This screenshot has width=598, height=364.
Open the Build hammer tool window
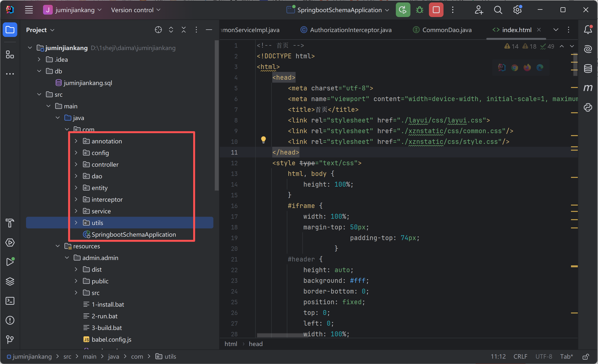(10, 223)
